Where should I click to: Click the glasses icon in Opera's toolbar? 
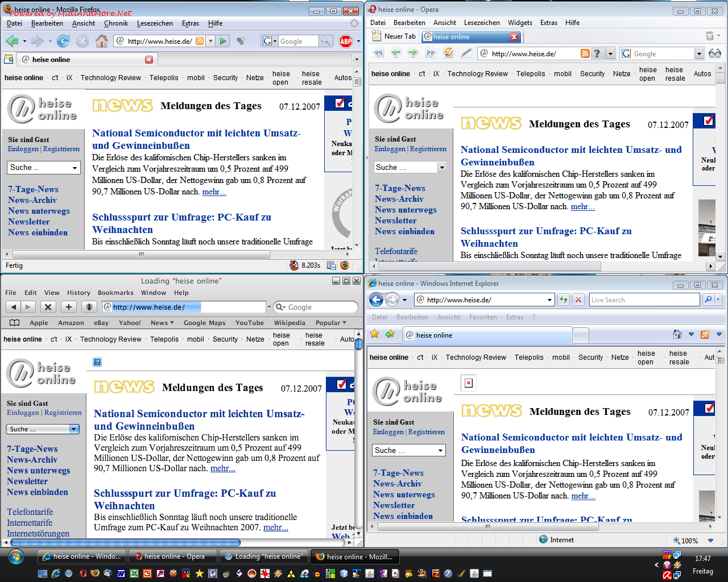point(715,53)
